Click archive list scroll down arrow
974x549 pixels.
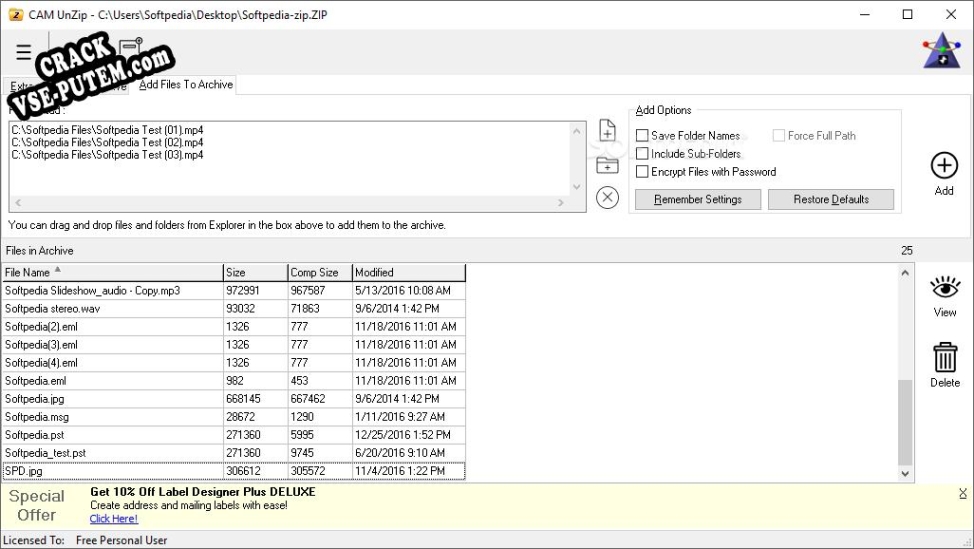coord(905,473)
